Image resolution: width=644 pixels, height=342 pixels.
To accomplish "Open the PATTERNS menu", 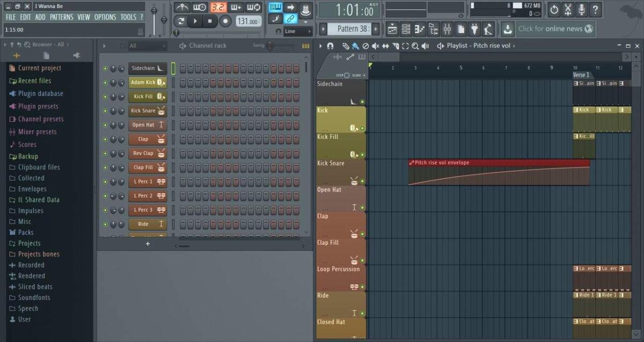I will click(62, 17).
